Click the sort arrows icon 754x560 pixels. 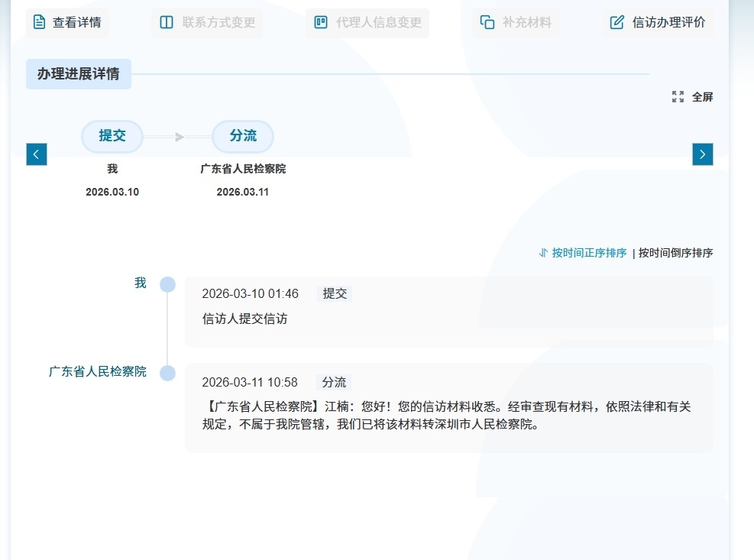click(543, 253)
